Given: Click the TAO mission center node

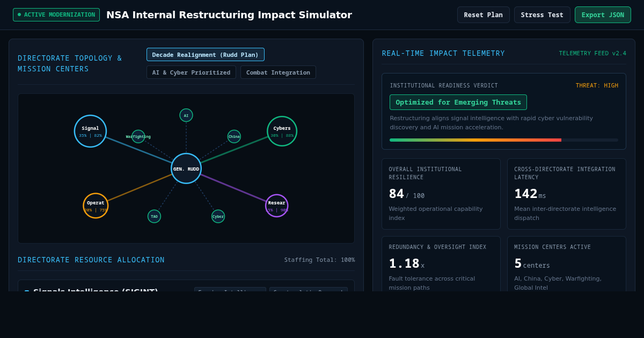Looking at the screenshot, I should point(154,216).
